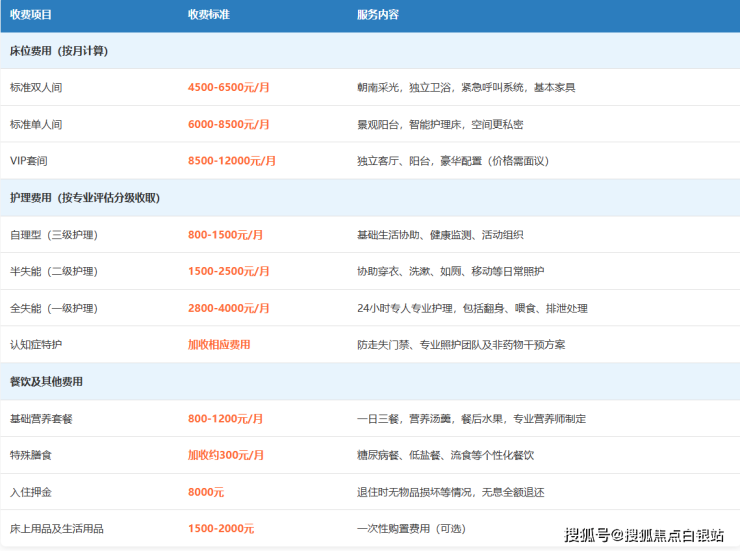Click the 床上用品及生活用品 row label
This screenshot has width=740, height=551.
pos(54,528)
